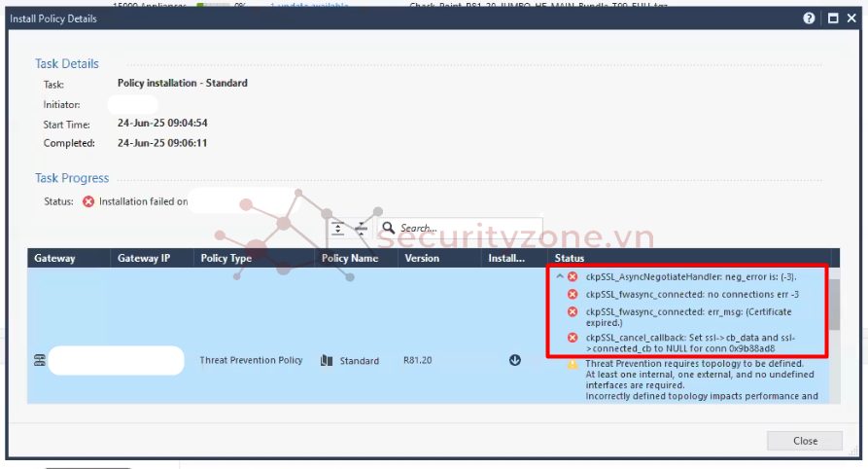
Task: Click the Completed value 24-Jun-25 09:06:11
Action: coord(162,143)
